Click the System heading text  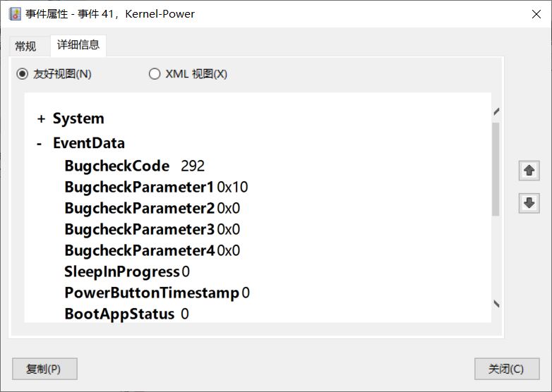tap(78, 118)
